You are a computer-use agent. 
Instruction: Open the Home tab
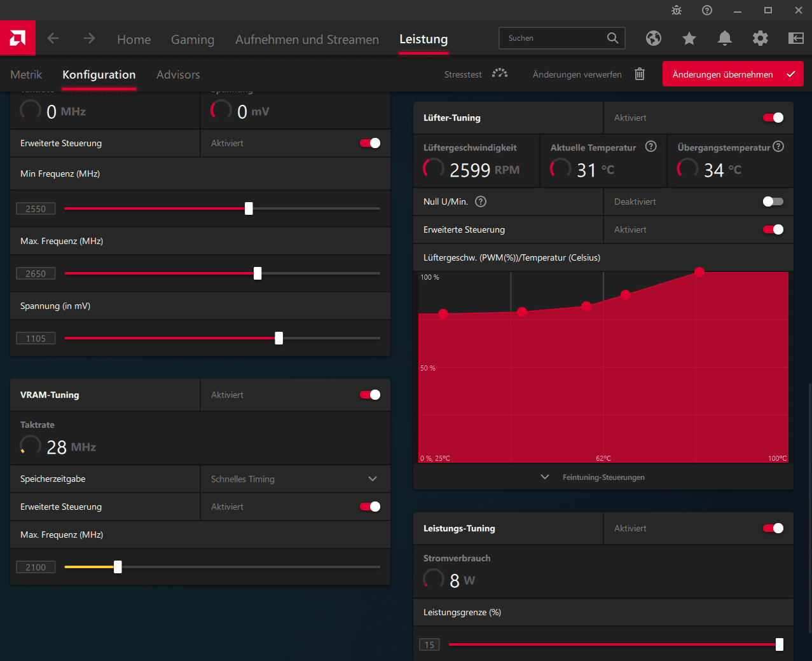(x=134, y=39)
